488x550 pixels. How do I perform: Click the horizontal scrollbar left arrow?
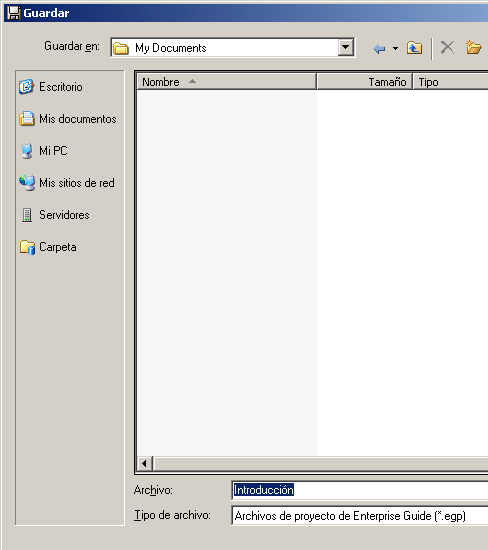(x=145, y=464)
